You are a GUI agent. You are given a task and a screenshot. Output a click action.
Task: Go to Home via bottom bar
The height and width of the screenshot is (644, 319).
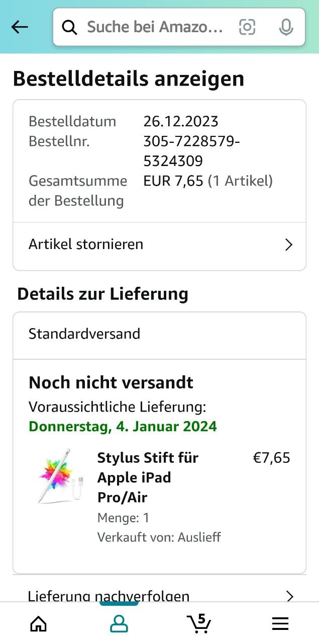(39, 624)
